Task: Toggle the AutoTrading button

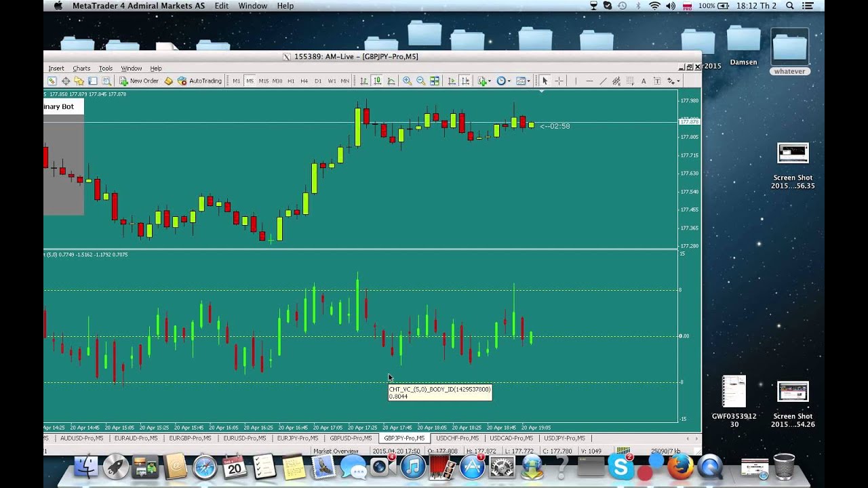Action: [200, 81]
